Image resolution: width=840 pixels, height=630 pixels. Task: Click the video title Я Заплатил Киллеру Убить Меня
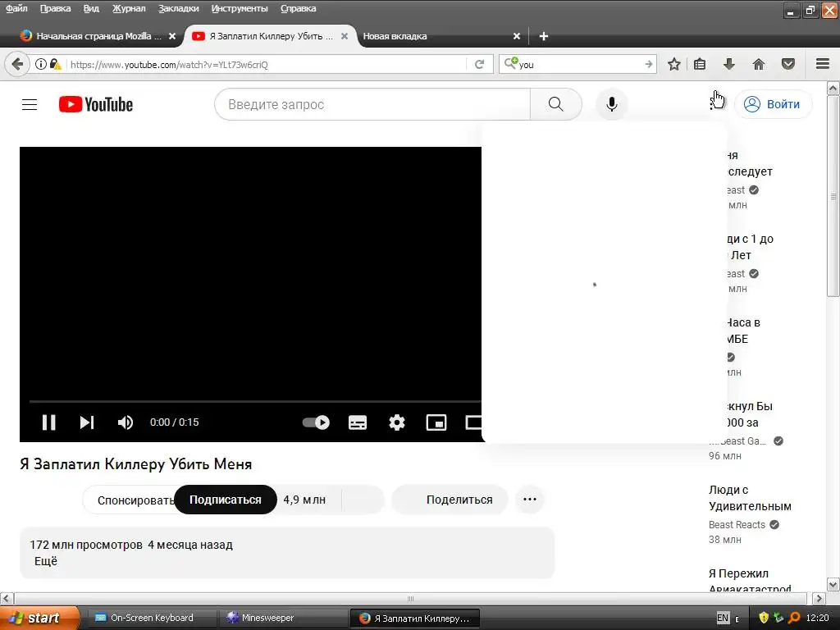[135, 464]
